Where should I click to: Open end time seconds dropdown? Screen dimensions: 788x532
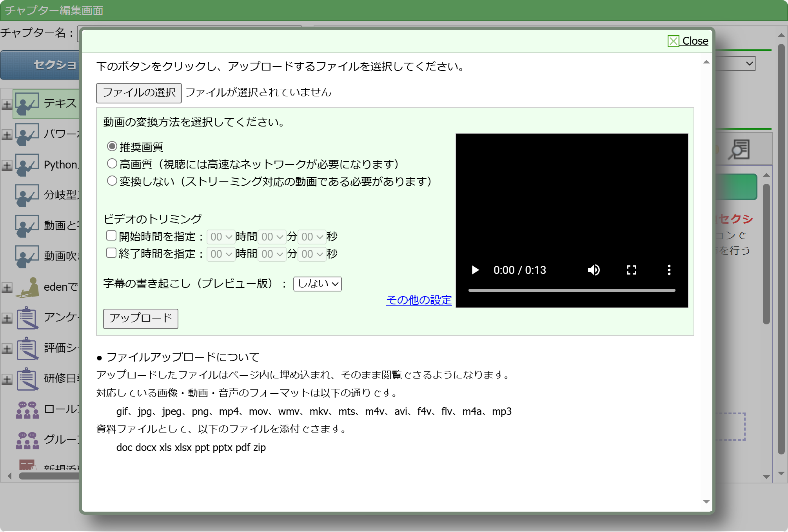tap(312, 254)
